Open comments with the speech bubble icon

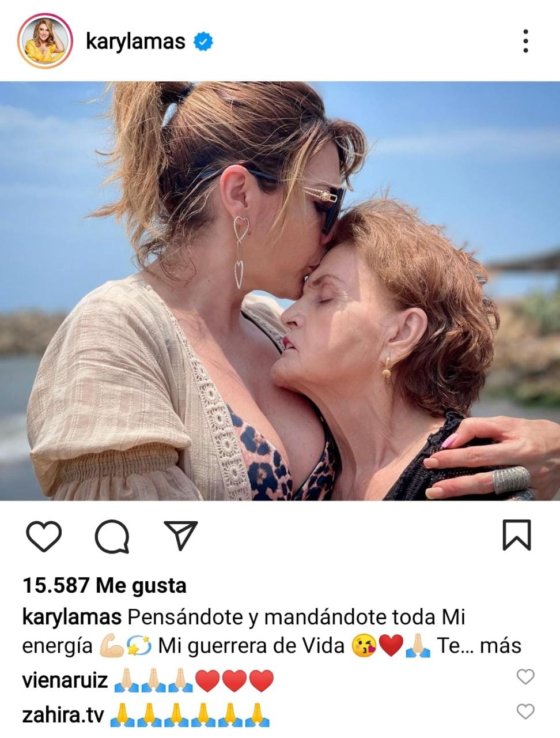point(112,536)
